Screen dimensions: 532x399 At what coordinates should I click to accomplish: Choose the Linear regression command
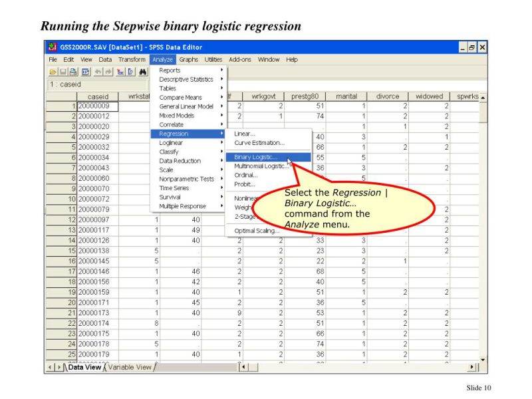(x=244, y=133)
